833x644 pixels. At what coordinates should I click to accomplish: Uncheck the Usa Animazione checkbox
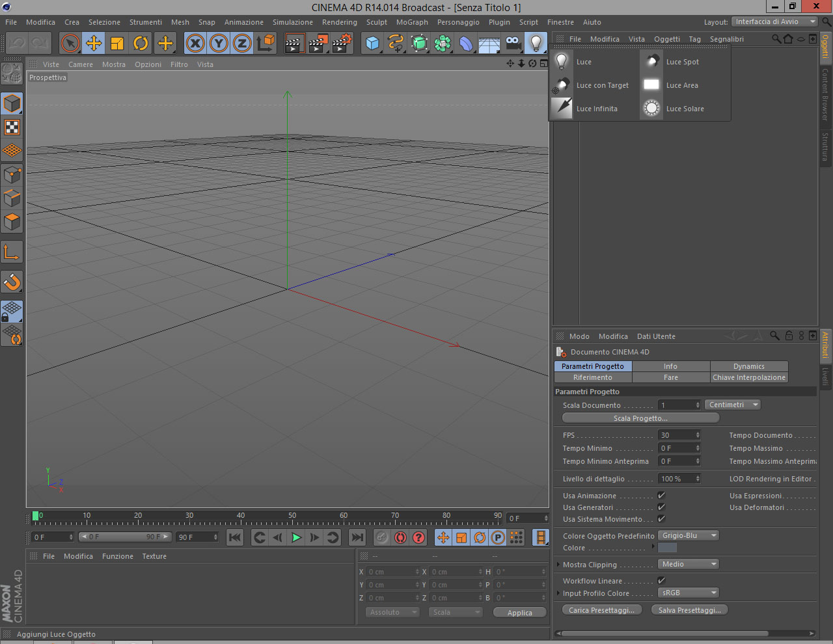click(x=661, y=496)
